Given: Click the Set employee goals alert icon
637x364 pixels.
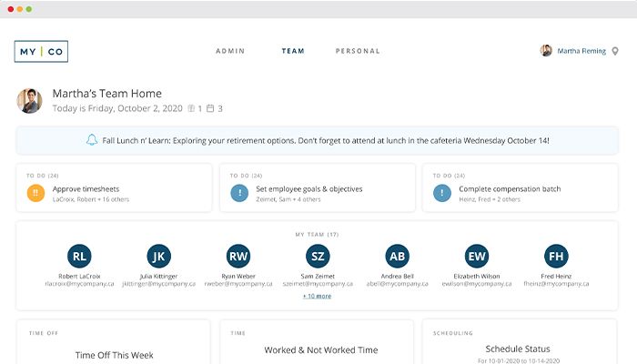Looking at the screenshot, I should (x=239, y=193).
